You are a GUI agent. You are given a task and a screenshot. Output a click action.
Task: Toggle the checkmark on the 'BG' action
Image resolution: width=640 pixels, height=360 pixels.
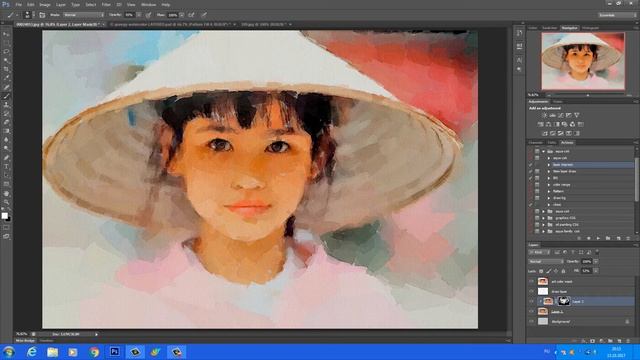[531, 178]
